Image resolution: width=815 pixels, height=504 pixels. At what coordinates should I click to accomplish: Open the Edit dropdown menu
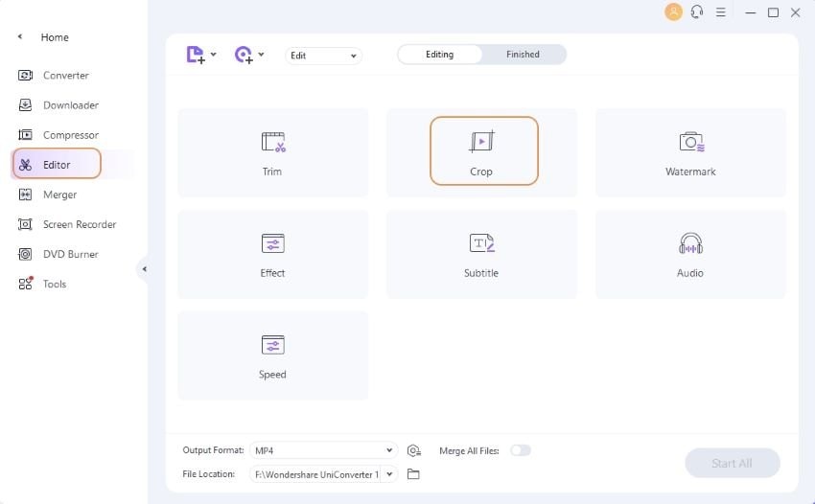pyautogui.click(x=323, y=56)
